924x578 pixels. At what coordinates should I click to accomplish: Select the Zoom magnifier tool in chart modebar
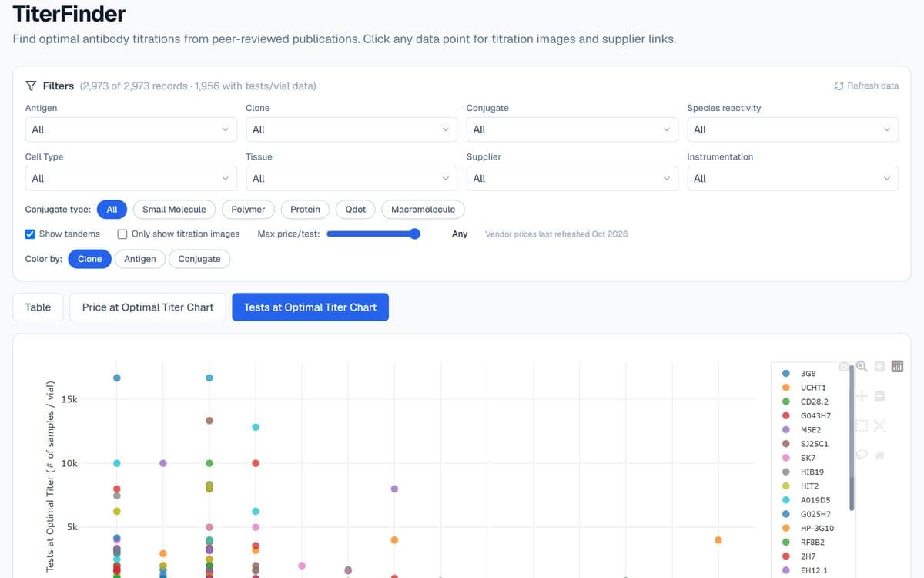click(862, 367)
